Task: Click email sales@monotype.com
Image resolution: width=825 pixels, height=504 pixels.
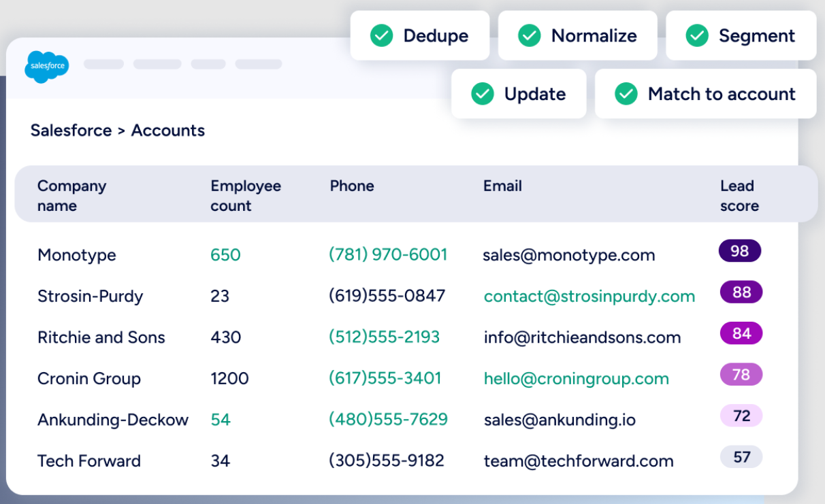Action: (x=569, y=255)
